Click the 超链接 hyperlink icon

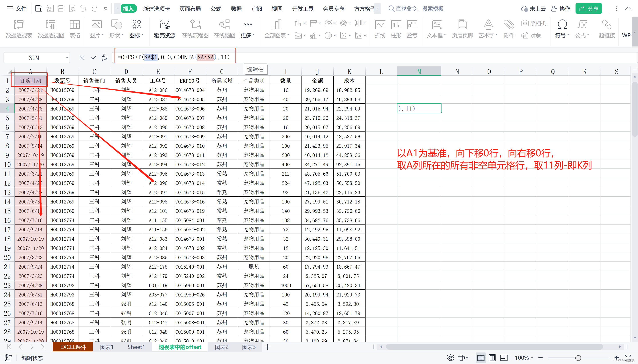[x=607, y=29]
